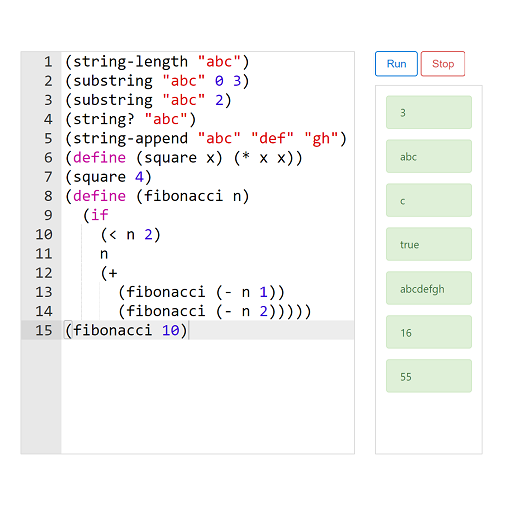Click 'fibonacci' on line 13
512x512 pixels.
pyautogui.click(x=166, y=292)
